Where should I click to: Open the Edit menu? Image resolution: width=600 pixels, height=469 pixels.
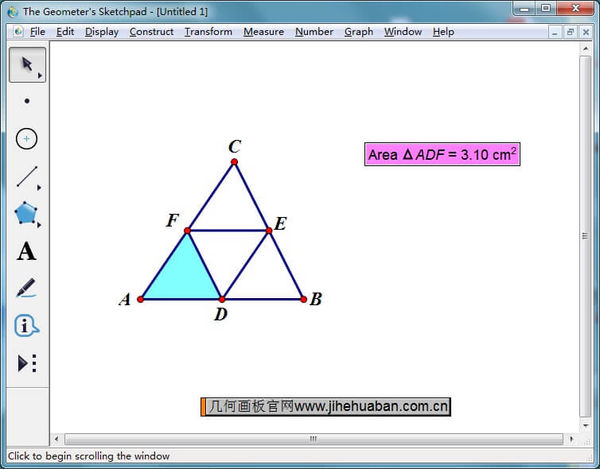[65, 32]
